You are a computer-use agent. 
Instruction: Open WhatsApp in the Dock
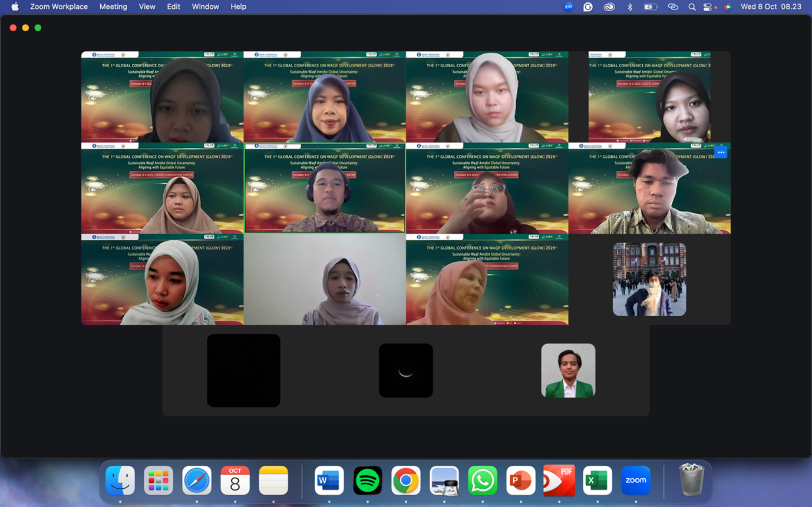point(482,481)
